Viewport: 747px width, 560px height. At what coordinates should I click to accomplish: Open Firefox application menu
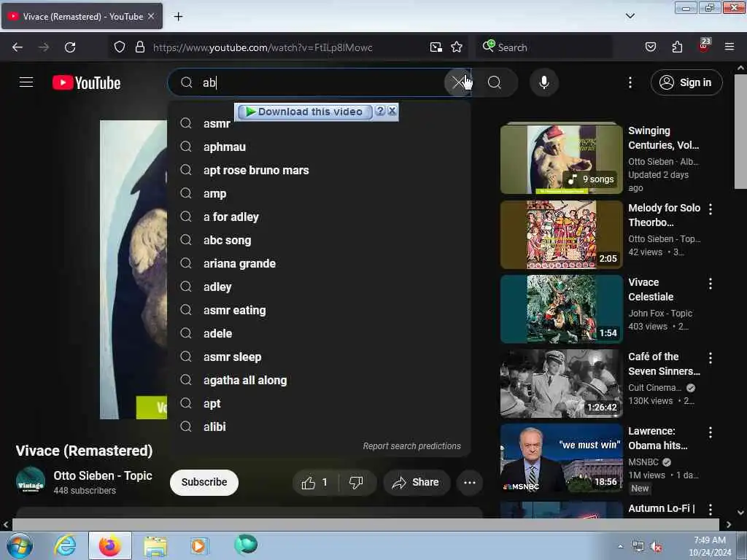(729, 47)
